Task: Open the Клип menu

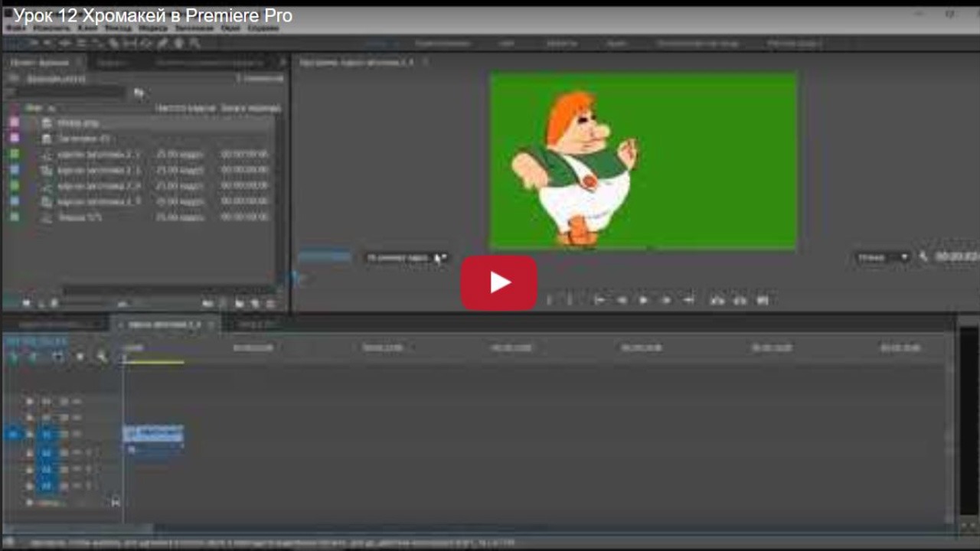Action: click(87, 29)
